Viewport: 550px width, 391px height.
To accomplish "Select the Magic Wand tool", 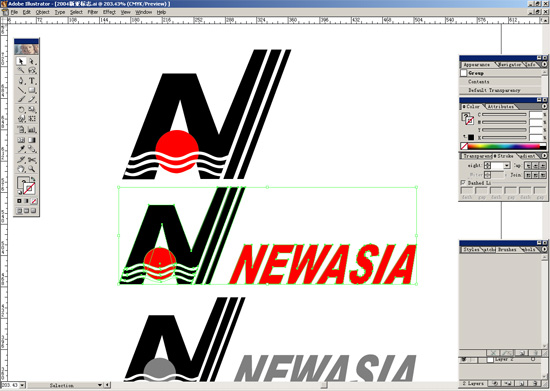I will coord(21,70).
